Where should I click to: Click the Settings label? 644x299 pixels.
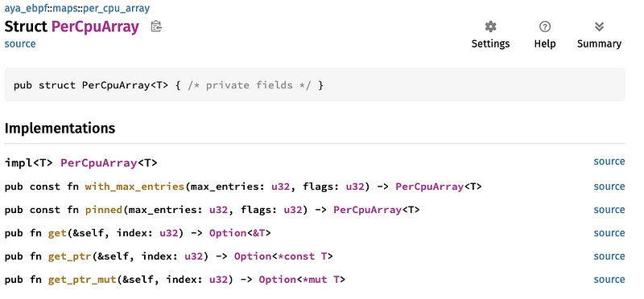point(490,44)
